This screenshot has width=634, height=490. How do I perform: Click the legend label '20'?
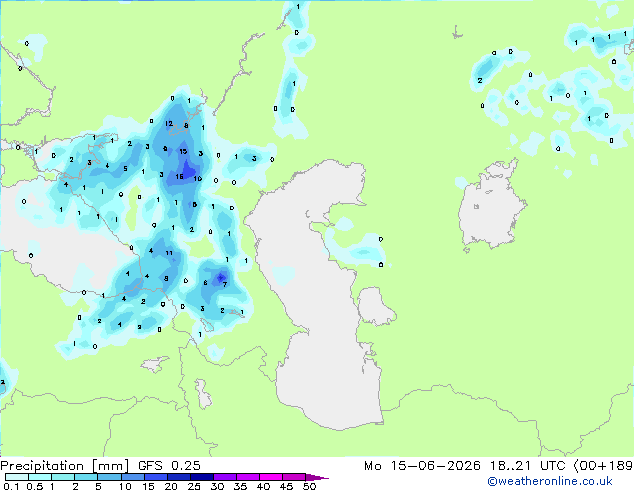pyautogui.click(x=171, y=486)
